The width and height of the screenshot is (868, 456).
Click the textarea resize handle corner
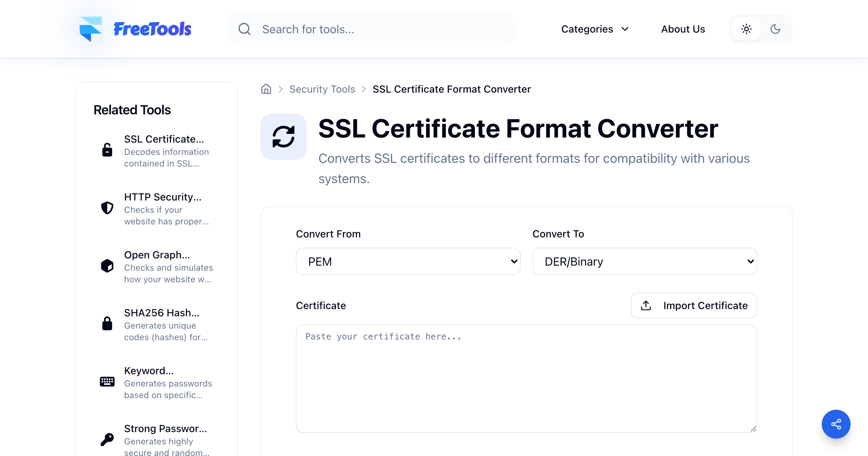coord(753,428)
